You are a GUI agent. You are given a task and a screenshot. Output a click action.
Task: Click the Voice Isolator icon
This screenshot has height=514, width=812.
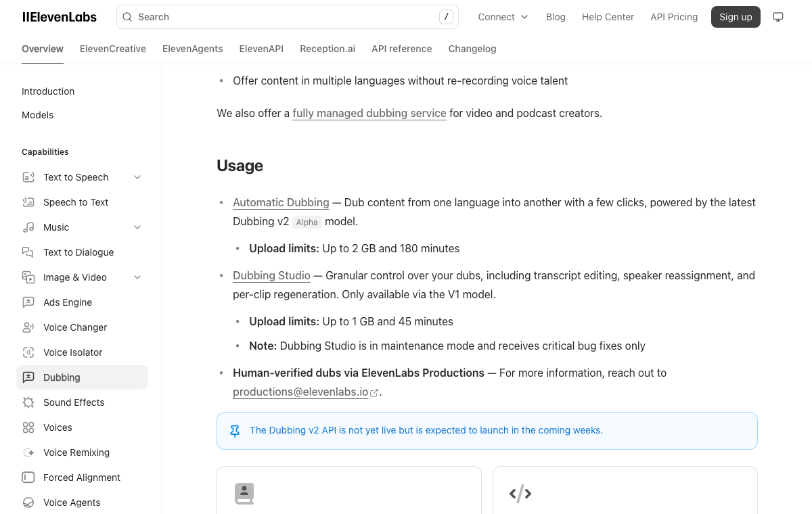pos(28,352)
